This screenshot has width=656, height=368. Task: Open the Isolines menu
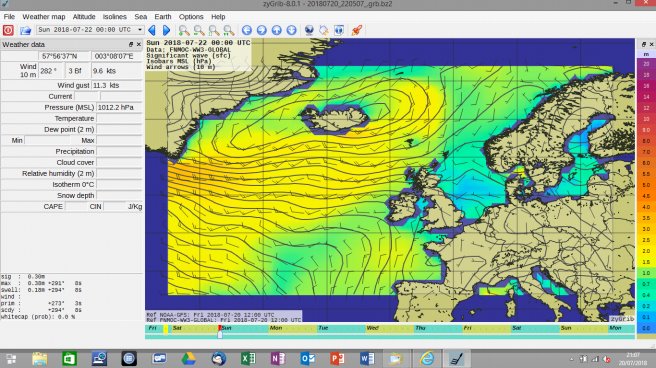pyautogui.click(x=115, y=17)
